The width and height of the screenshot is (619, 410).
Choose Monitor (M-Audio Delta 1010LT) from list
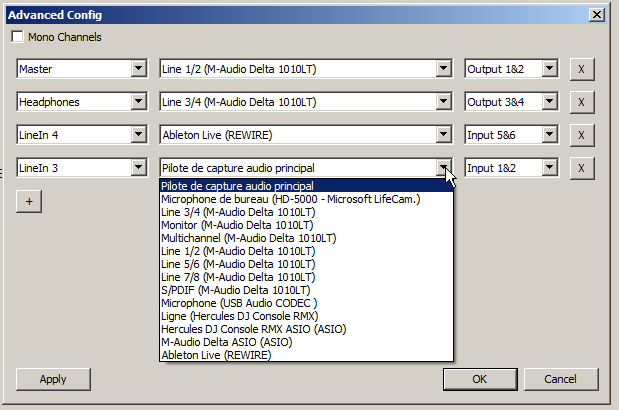[x=306, y=225]
